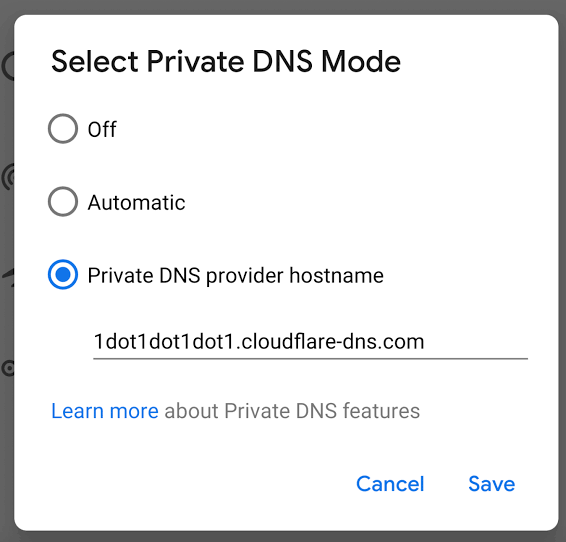Image resolution: width=566 pixels, height=542 pixels.
Task: Click the partially hidden top circular icon behind dialog
Action: [8, 66]
